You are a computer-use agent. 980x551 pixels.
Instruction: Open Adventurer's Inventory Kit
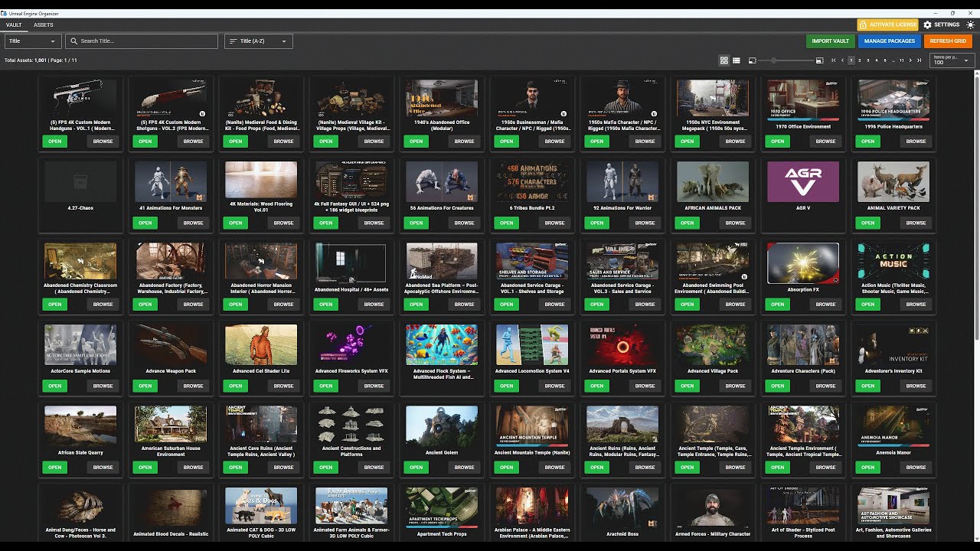click(867, 386)
